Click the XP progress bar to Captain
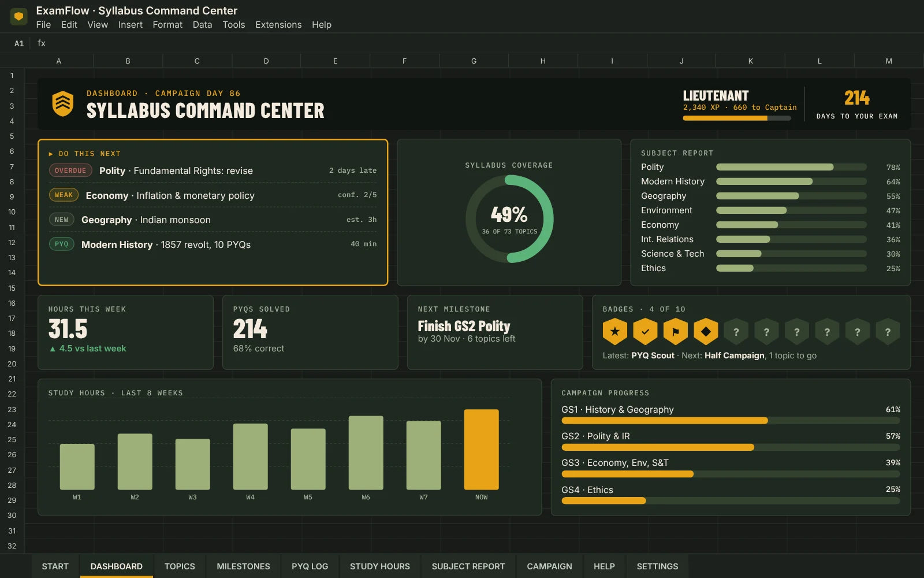The height and width of the screenshot is (578, 924). [x=737, y=118]
